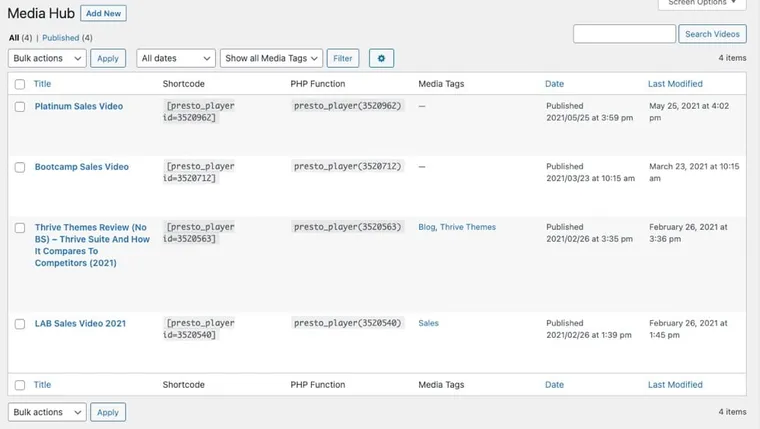
Task: Click the header Media Tags column label
Action: (441, 84)
